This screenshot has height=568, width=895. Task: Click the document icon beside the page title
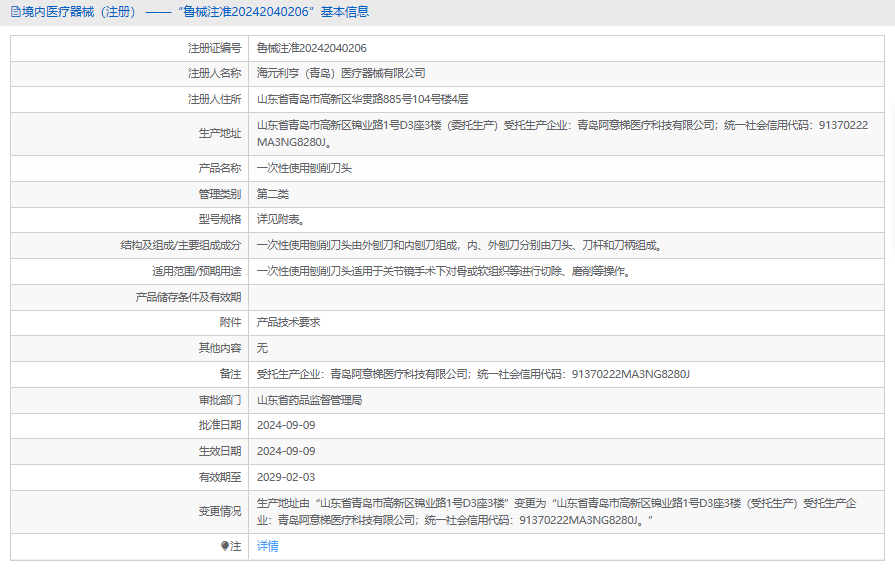(x=15, y=12)
